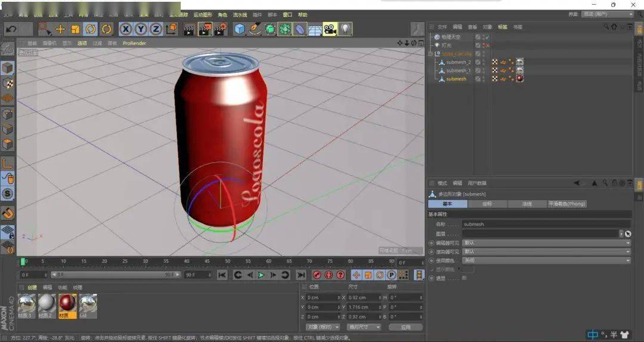The image size is (644, 342).
Task: Click the Record Active Objects keyframe button
Action: point(317,275)
